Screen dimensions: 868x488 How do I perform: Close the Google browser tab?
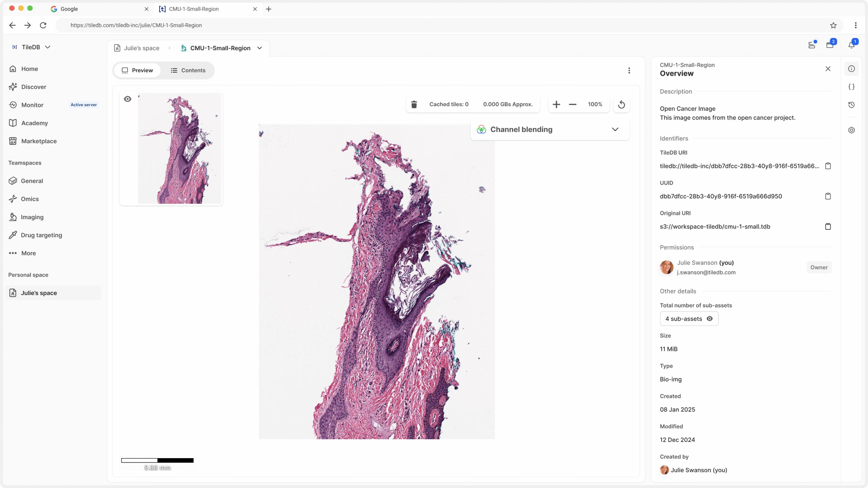click(x=147, y=9)
